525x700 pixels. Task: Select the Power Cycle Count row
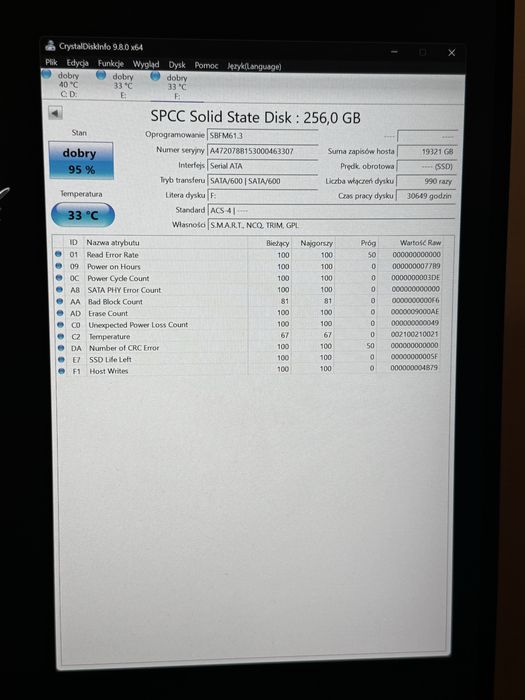pos(248,278)
